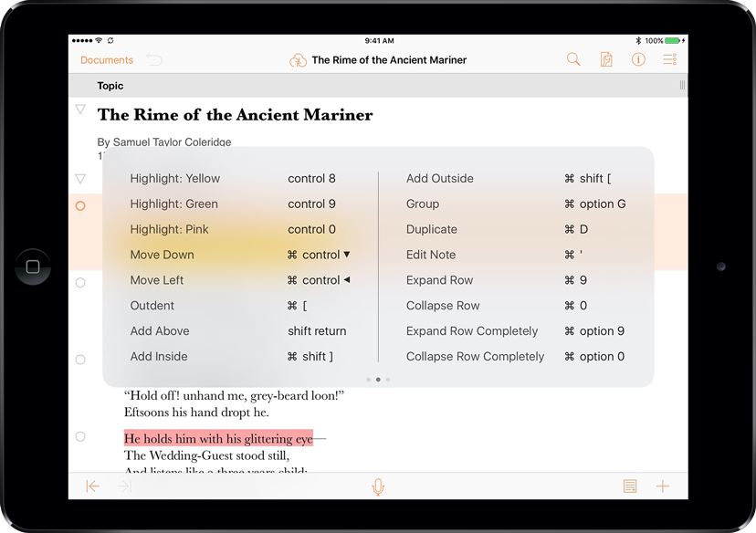The height and width of the screenshot is (533, 756).
Task: Tap the active middle shortcuts page dot
Action: click(378, 380)
